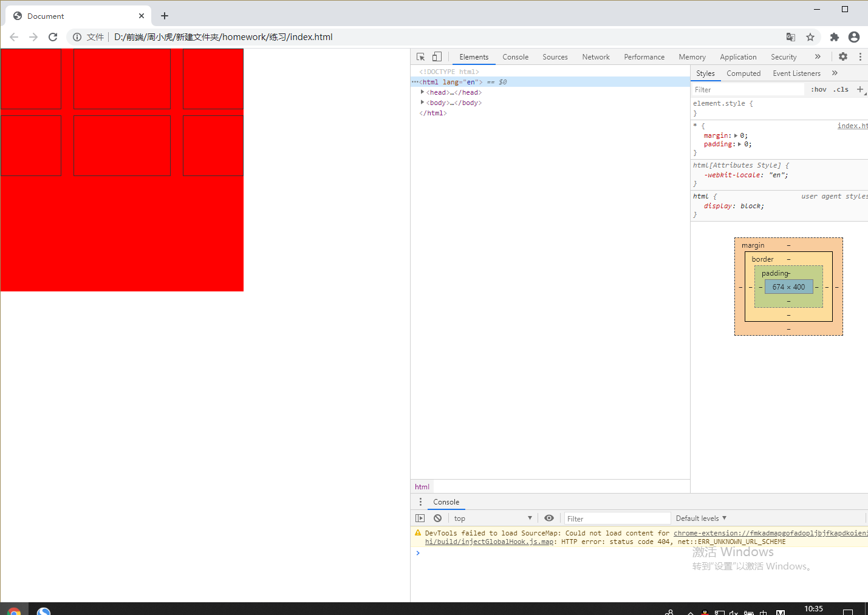Image resolution: width=868 pixels, height=615 pixels.
Task: Create a live expression with eye icon
Action: (x=549, y=518)
